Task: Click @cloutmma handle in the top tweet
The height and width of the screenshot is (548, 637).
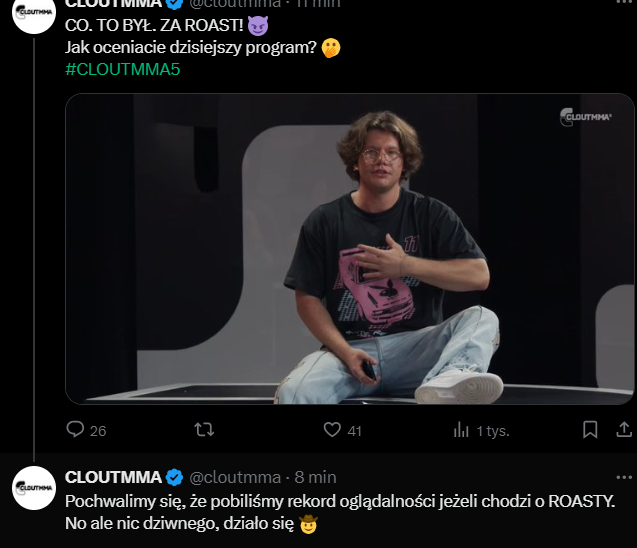Action: pyautogui.click(x=236, y=4)
